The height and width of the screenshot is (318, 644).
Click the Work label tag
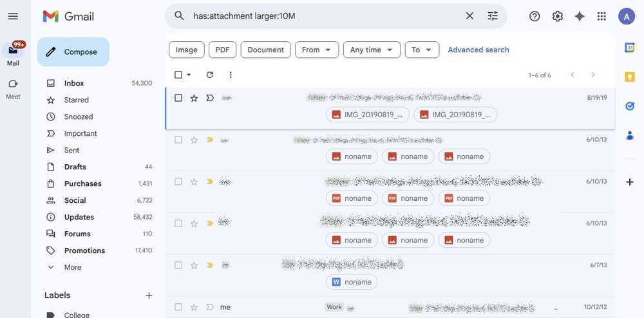click(334, 307)
